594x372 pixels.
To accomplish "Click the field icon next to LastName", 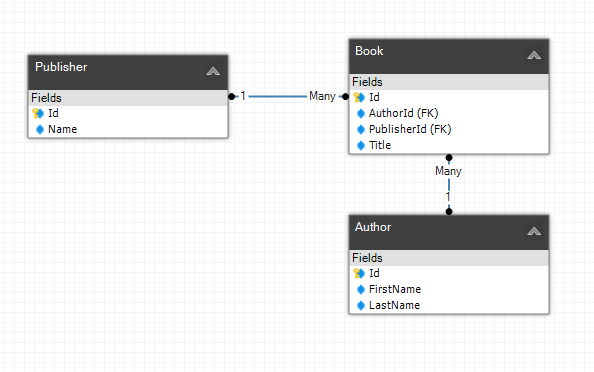I will [x=361, y=305].
